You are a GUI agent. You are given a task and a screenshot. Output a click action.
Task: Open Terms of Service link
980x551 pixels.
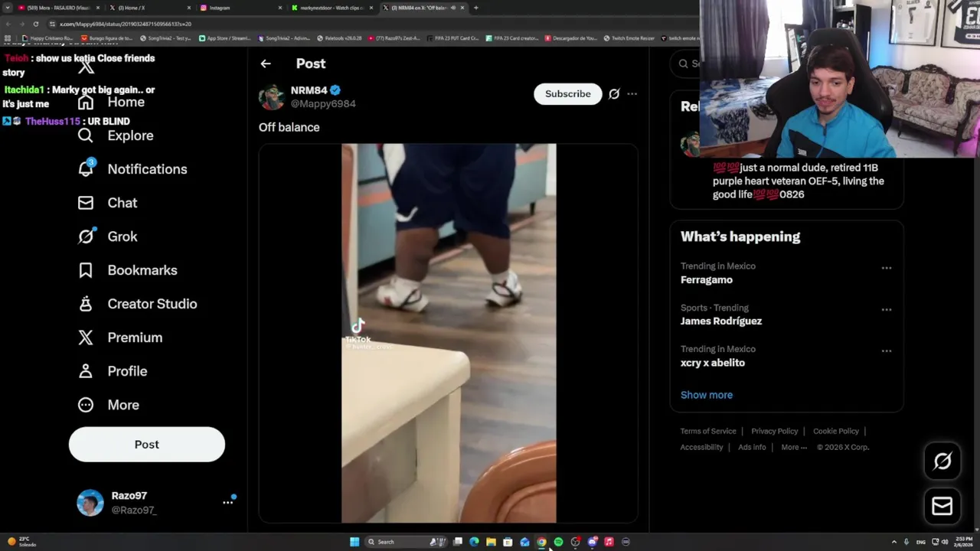(708, 431)
